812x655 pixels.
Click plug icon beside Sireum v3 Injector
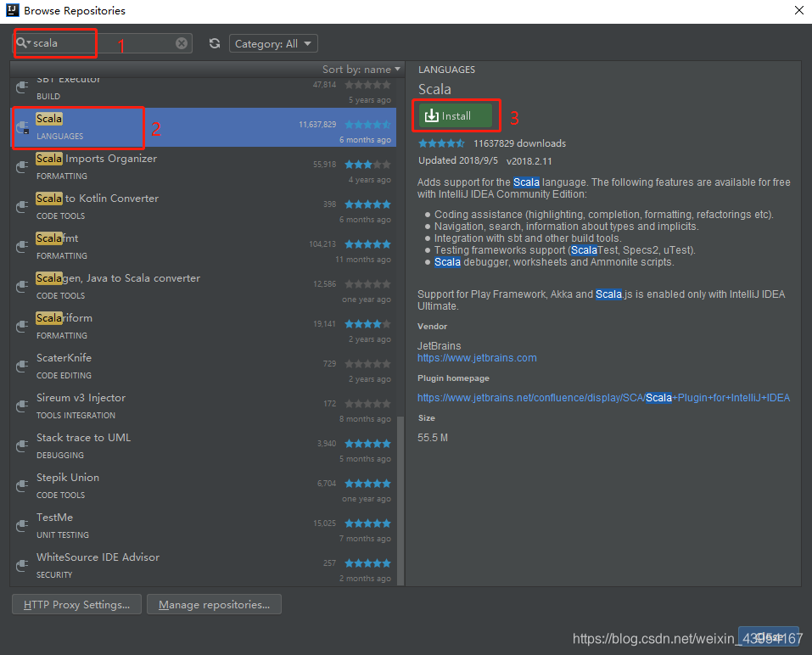(22, 406)
